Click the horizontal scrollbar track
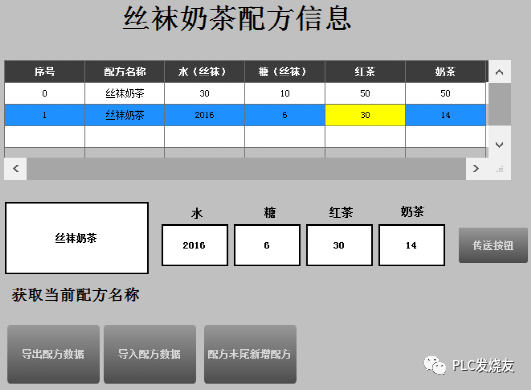The height and width of the screenshot is (390, 531). 246,168
